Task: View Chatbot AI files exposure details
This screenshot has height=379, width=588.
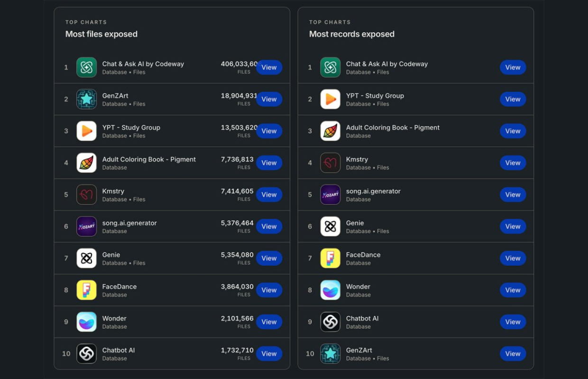Action: pos(269,353)
